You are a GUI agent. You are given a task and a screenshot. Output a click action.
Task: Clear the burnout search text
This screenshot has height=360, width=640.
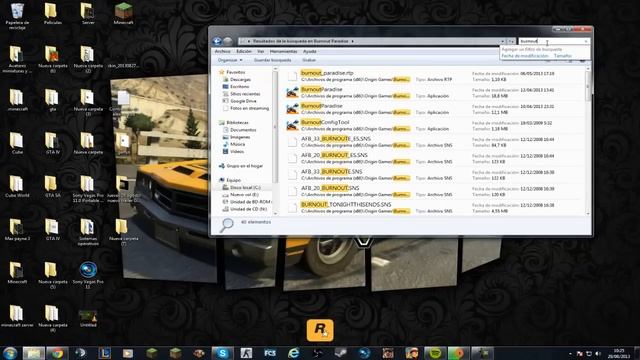586,41
